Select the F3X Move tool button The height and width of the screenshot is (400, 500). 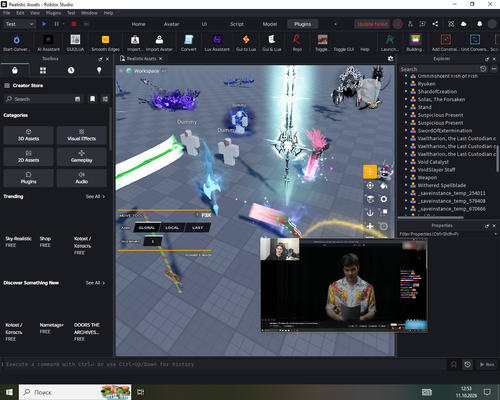click(370, 172)
